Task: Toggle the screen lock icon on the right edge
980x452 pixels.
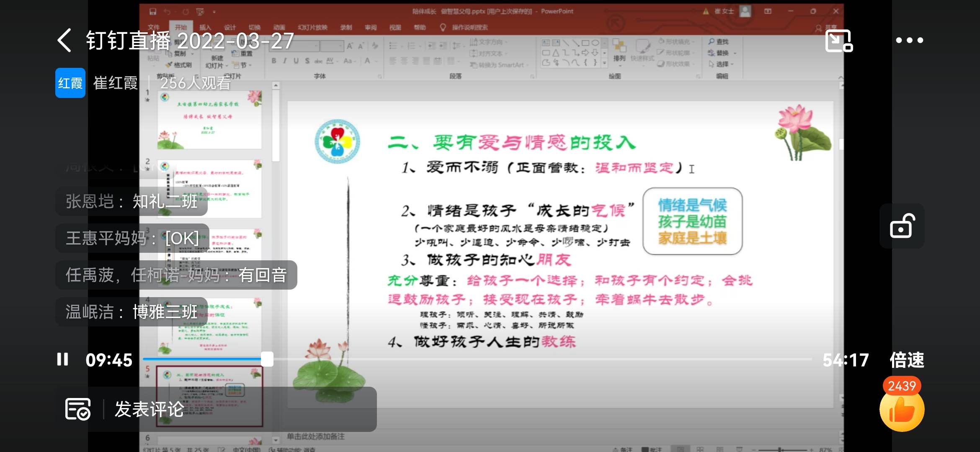Action: (x=901, y=226)
